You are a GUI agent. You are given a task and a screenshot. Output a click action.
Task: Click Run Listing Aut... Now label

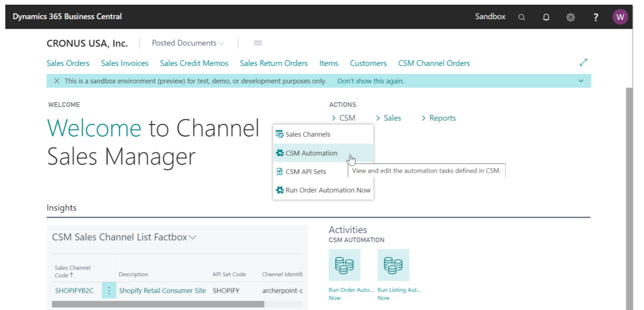point(399,294)
